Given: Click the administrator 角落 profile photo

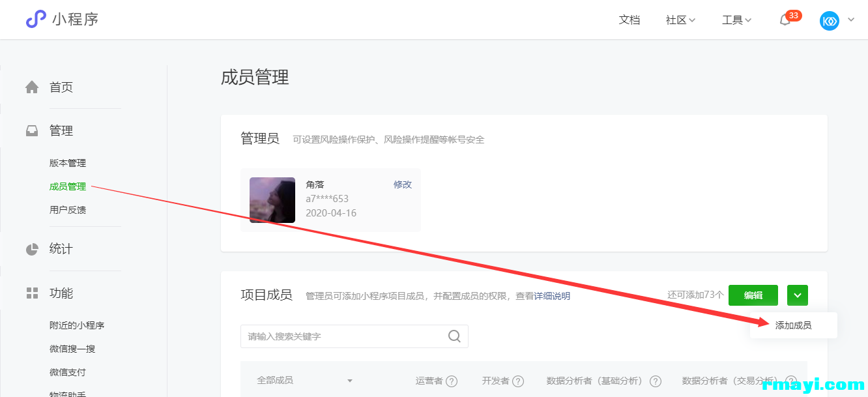Looking at the screenshot, I should [x=272, y=200].
